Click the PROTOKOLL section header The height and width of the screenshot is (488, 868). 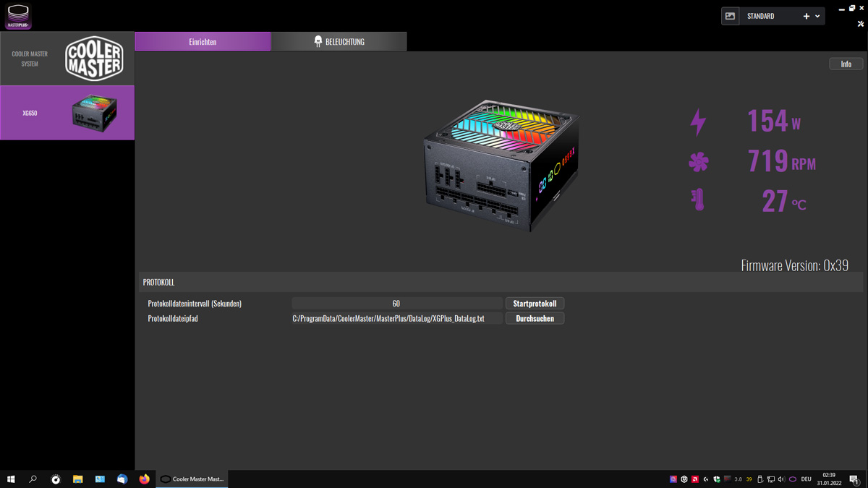click(x=501, y=282)
